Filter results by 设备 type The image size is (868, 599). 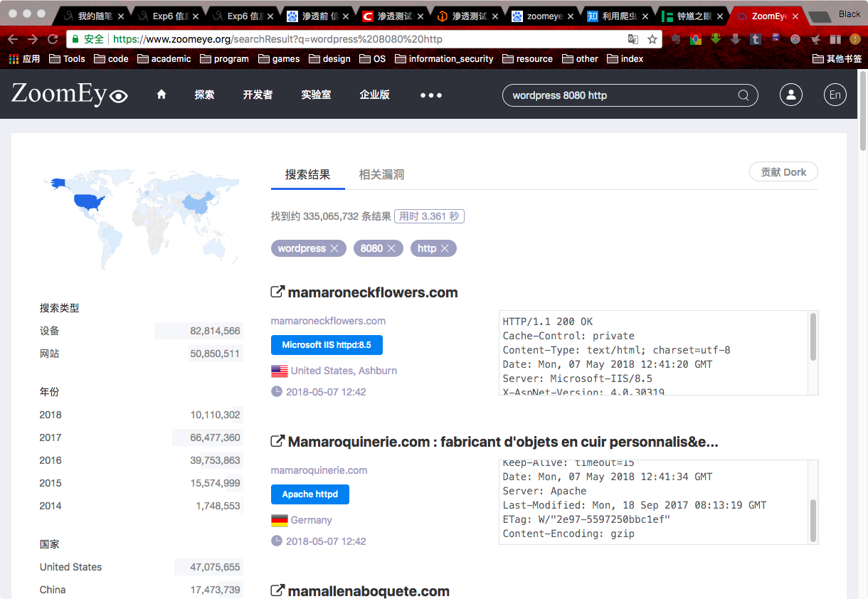point(140,331)
